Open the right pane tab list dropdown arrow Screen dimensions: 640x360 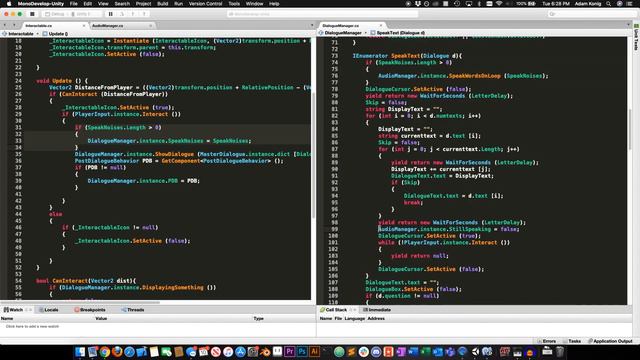tap(629, 25)
